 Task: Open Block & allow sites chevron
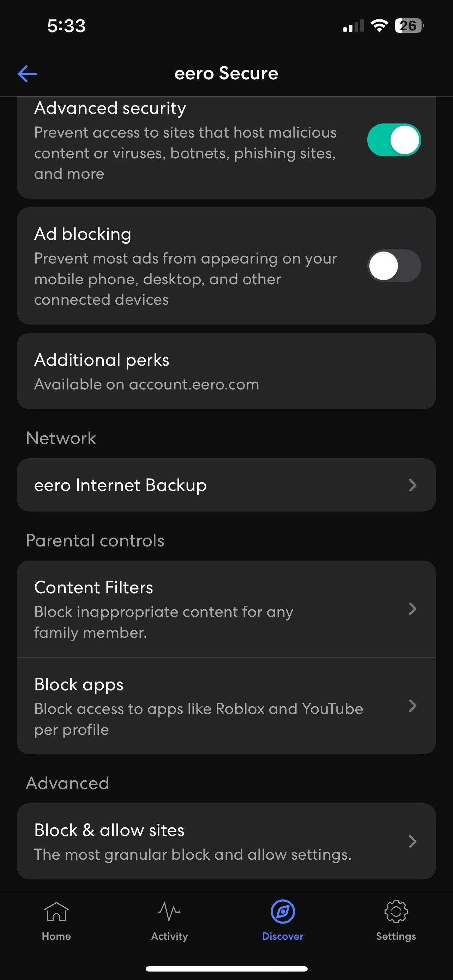pos(412,841)
